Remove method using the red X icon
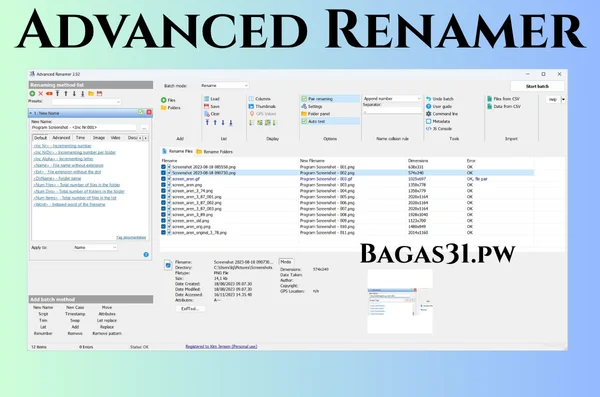The image size is (600, 397). pyautogui.click(x=41, y=93)
